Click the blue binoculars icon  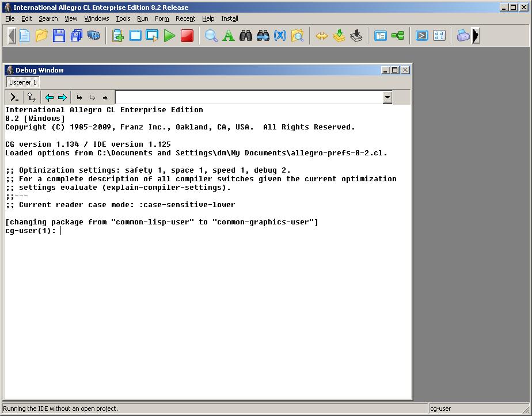point(263,36)
